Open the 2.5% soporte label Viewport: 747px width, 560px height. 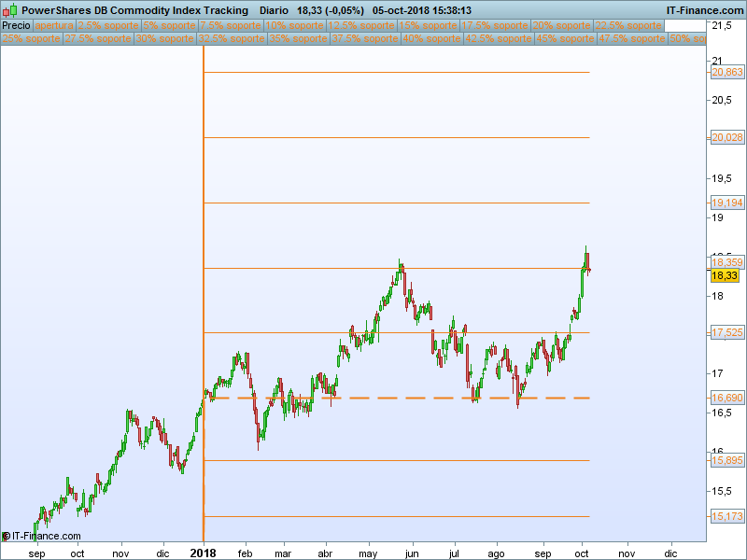[x=108, y=26]
